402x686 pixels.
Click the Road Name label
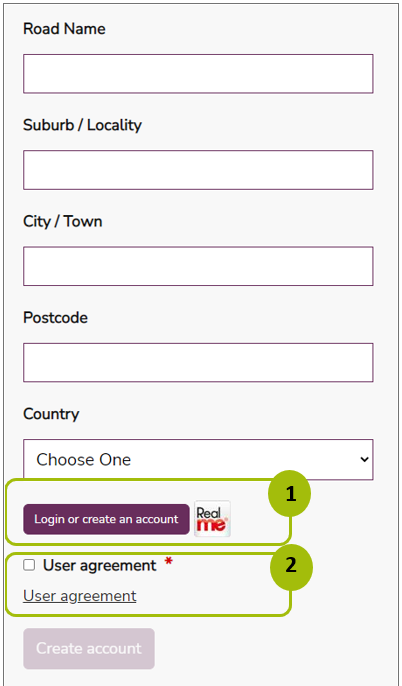click(x=64, y=29)
